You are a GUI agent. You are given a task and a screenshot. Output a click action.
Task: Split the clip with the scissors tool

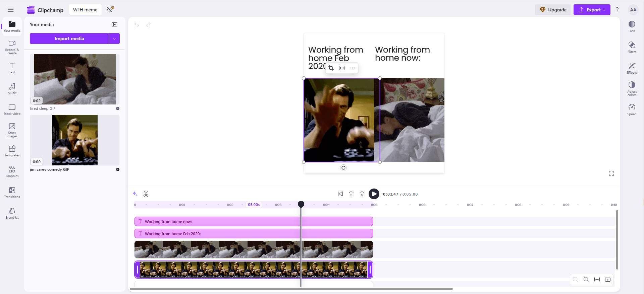click(146, 194)
